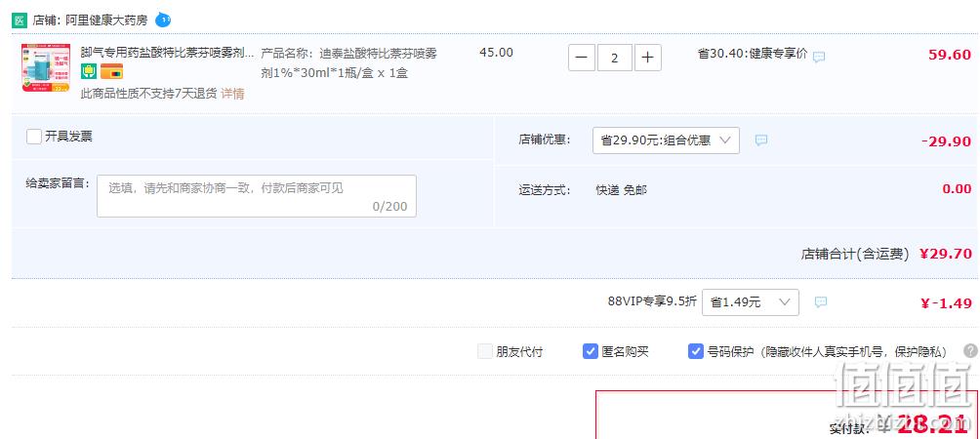This screenshot has width=980, height=439.
Task: Open comment bubble beside 健康专享价
Action: point(819,57)
